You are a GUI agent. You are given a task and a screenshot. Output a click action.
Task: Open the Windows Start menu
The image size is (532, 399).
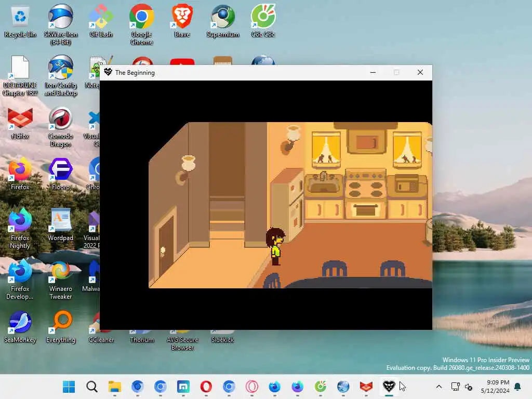tap(69, 387)
